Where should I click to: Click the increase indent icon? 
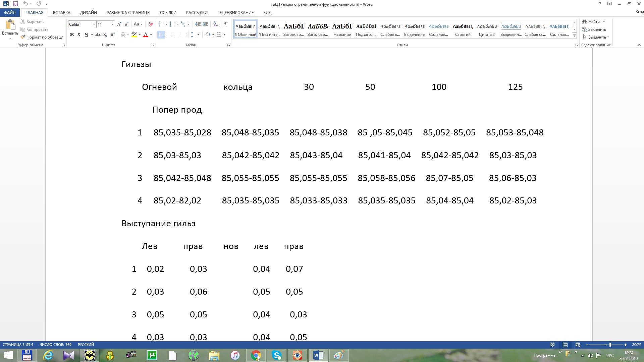point(205,24)
